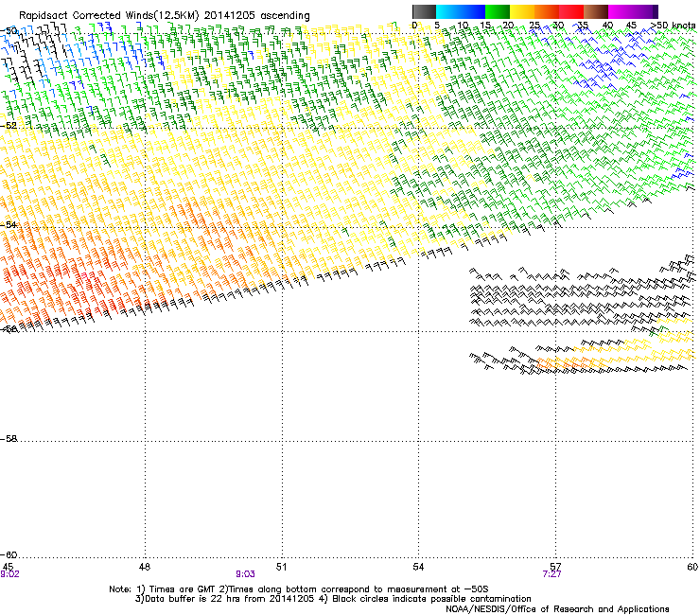Click the green 15-20 knots color swatch

pos(498,11)
